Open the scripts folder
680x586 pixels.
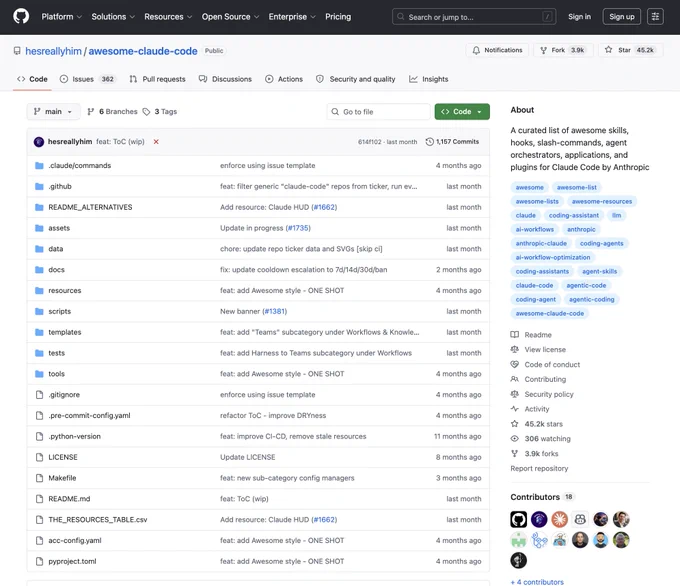(x=59, y=311)
